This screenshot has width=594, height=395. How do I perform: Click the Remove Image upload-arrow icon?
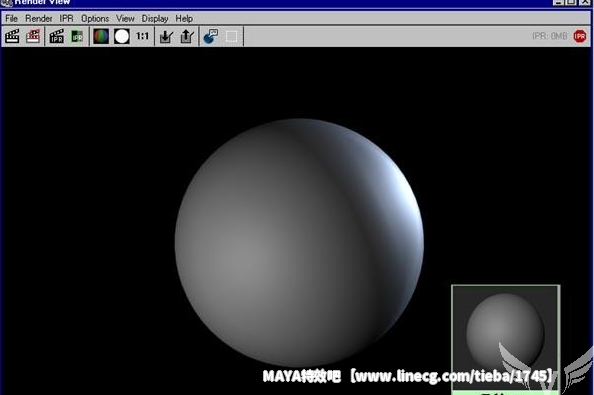point(187,36)
